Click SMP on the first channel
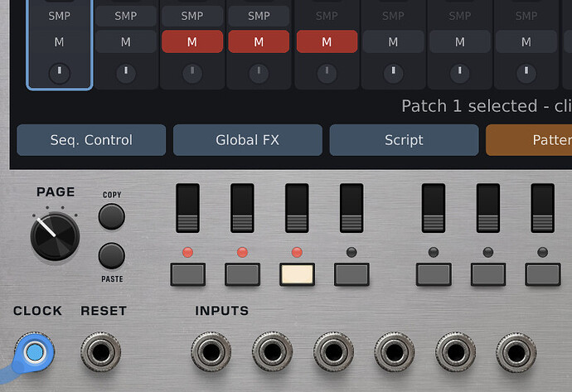572x392 pixels. point(59,16)
